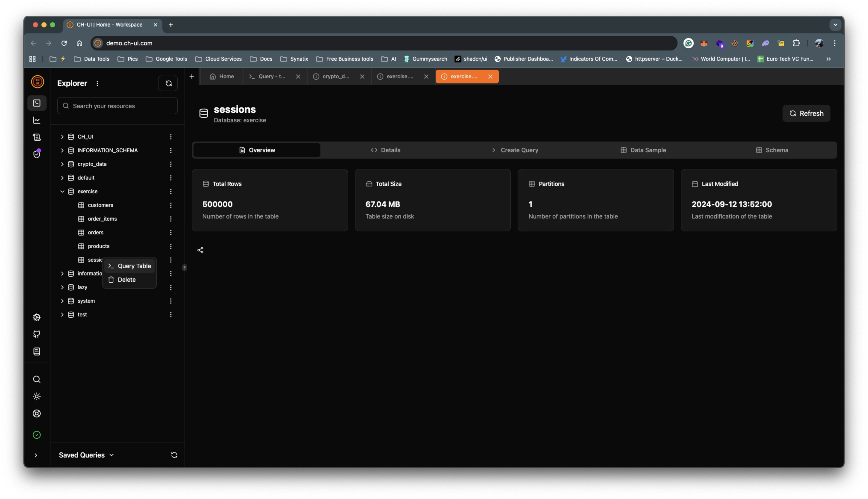The image size is (868, 499).
Task: Click the share icon below the cards
Action: point(201,250)
